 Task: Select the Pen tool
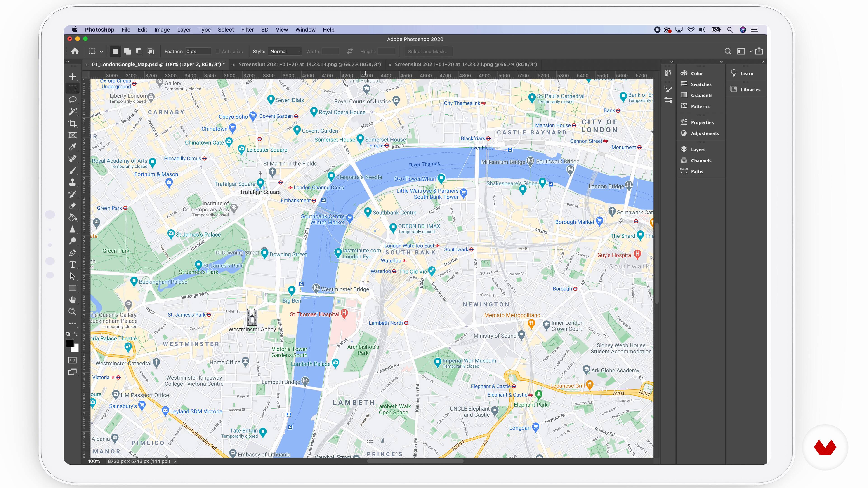click(x=72, y=253)
